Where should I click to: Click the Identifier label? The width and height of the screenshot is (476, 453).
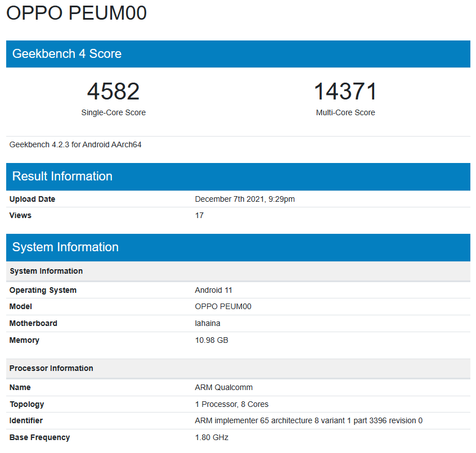(x=26, y=421)
